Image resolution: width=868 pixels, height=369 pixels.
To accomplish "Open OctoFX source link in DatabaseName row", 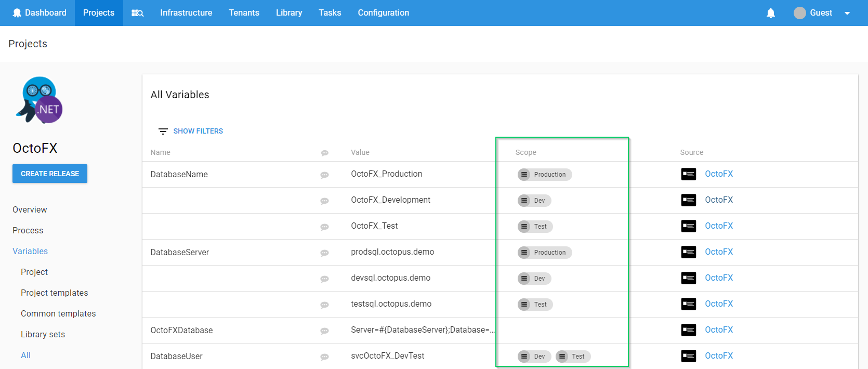I will tap(719, 174).
